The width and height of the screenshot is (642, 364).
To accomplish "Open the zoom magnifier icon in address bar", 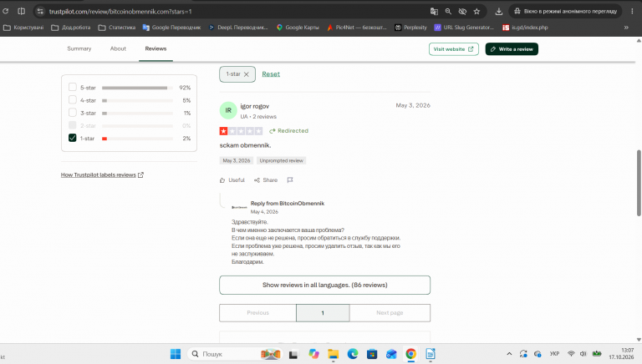I will (x=448, y=12).
